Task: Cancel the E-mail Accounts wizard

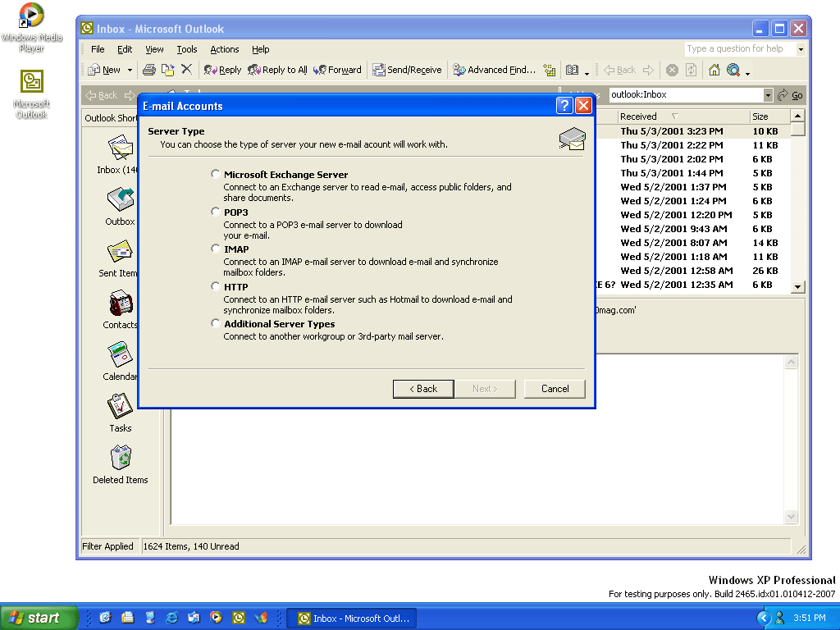Action: click(x=555, y=388)
